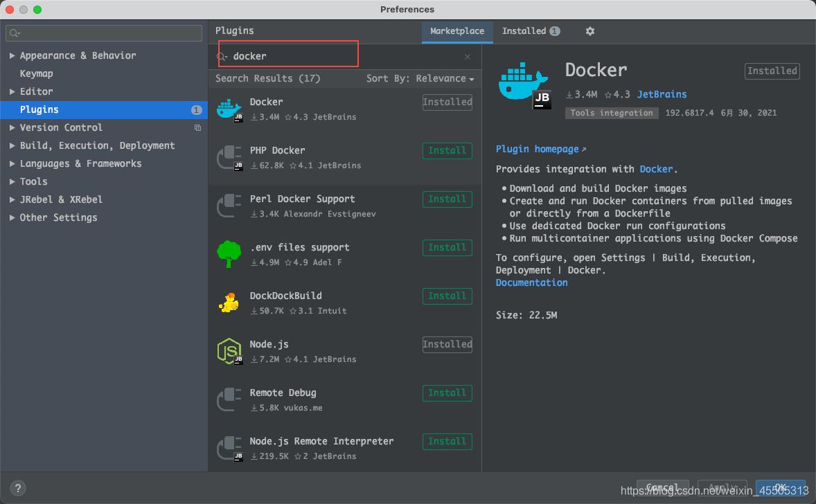Viewport: 816px width, 504px height.
Task: Open help with question mark button
Action: [19, 488]
